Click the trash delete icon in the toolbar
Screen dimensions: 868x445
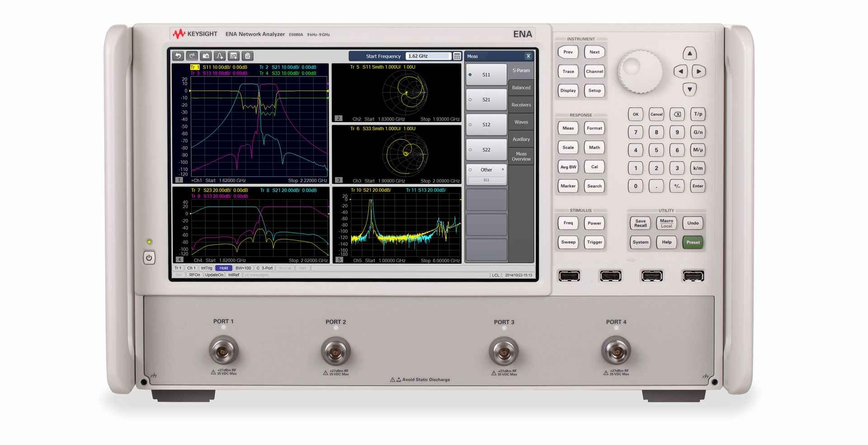pyautogui.click(x=248, y=56)
